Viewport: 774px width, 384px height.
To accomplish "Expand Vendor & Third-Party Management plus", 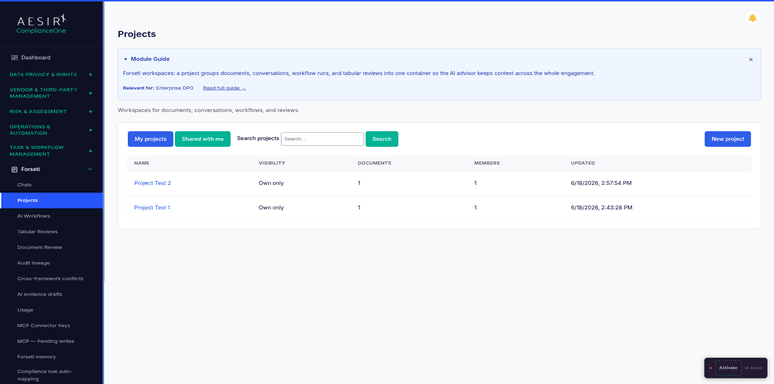I will (90, 93).
